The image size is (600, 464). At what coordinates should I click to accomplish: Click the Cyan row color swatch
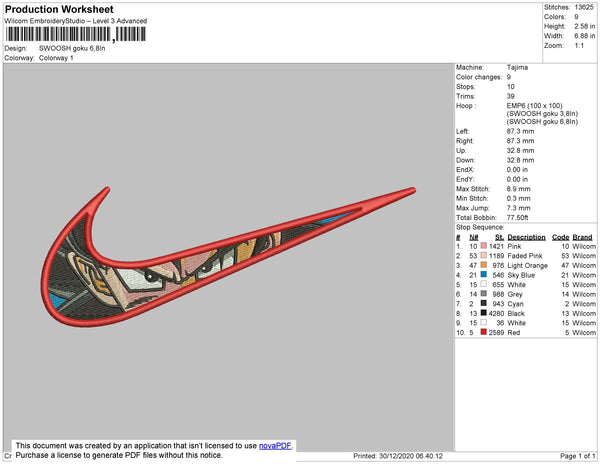484,303
